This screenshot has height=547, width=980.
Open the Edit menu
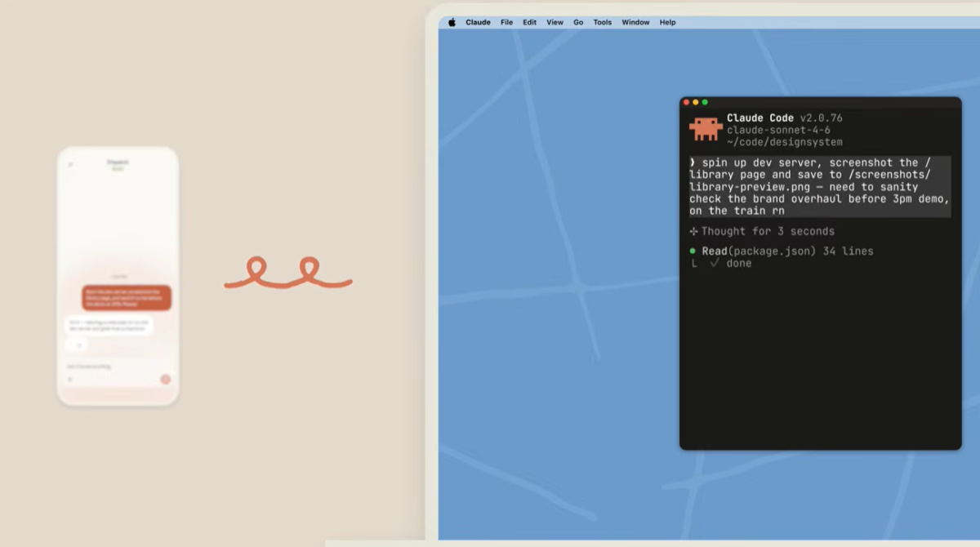pos(530,22)
